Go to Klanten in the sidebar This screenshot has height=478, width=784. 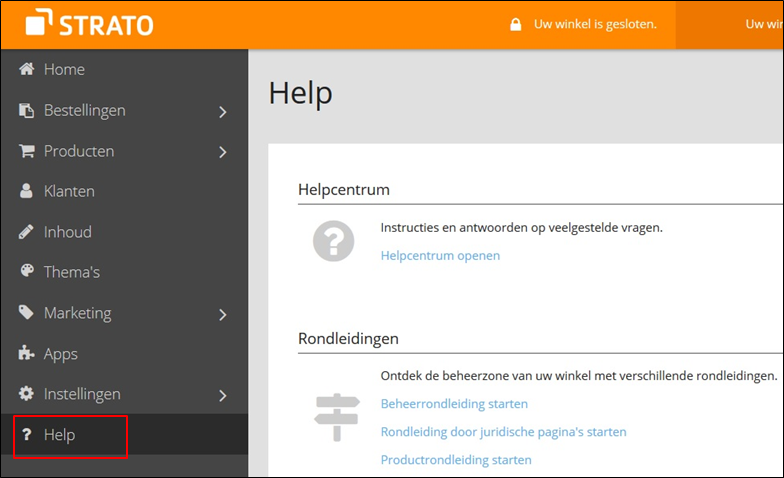pos(124,191)
